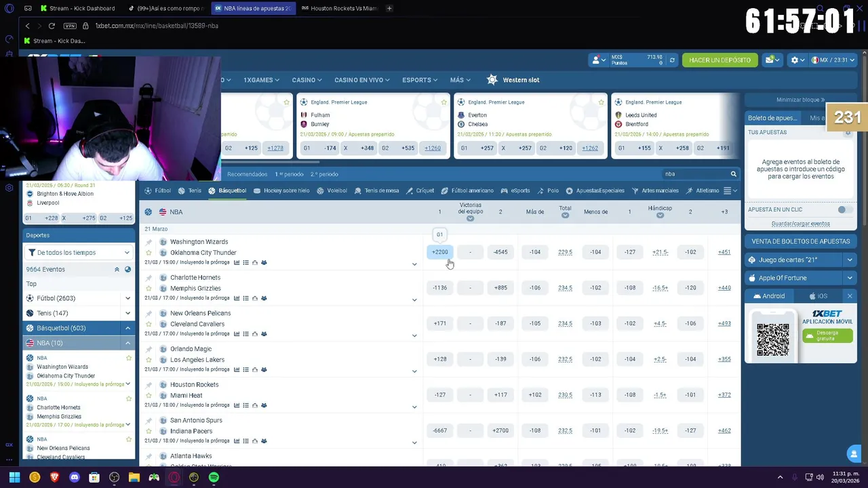Reload the page in browser toolbar
The image size is (868, 488).
52,26
